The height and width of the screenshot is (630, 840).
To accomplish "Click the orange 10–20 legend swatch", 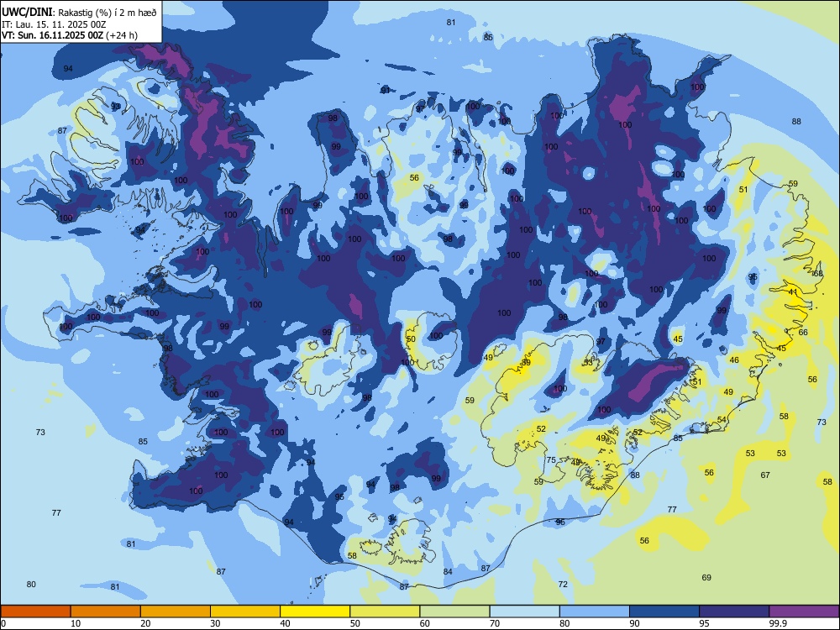I will (106, 612).
